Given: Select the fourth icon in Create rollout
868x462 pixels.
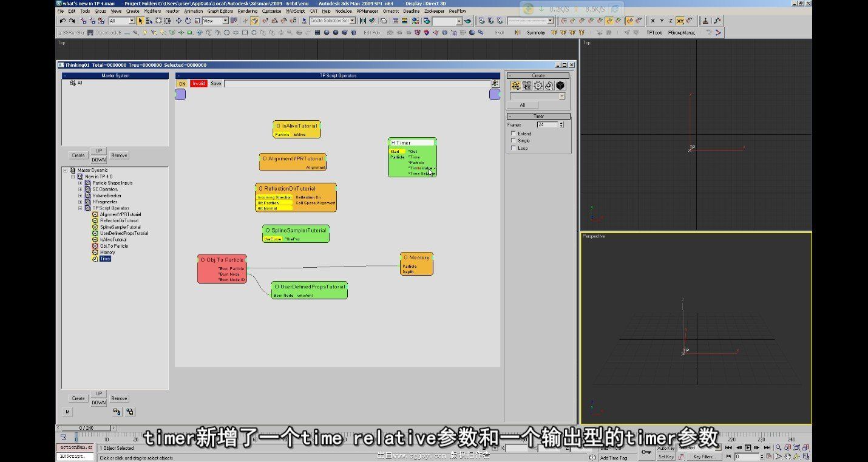Looking at the screenshot, I should pos(549,86).
